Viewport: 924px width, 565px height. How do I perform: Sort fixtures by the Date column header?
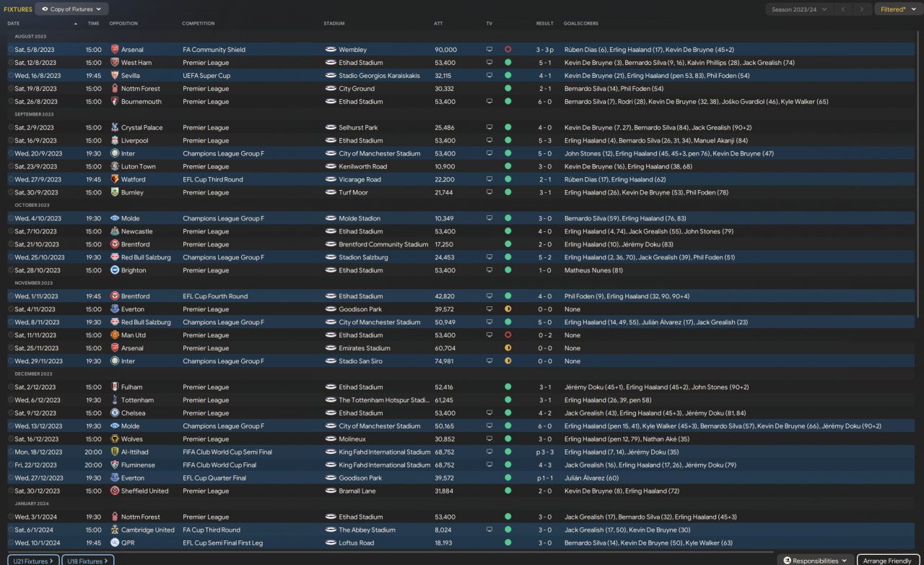tap(13, 23)
